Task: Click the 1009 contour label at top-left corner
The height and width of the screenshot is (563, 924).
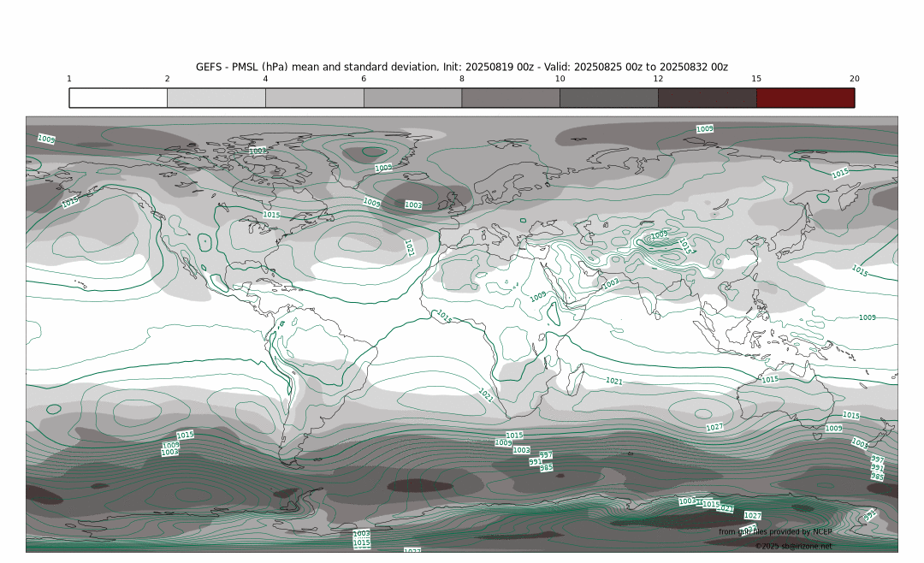Action: [x=46, y=139]
